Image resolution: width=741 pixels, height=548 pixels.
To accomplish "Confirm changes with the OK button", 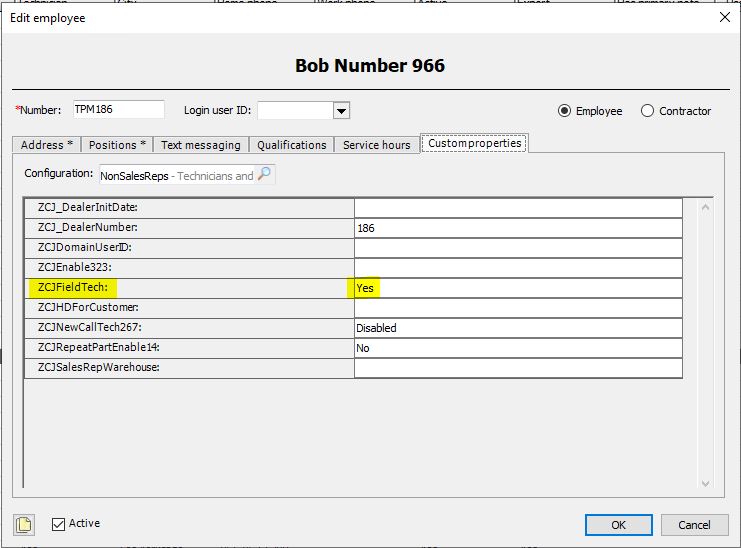I will (x=619, y=525).
